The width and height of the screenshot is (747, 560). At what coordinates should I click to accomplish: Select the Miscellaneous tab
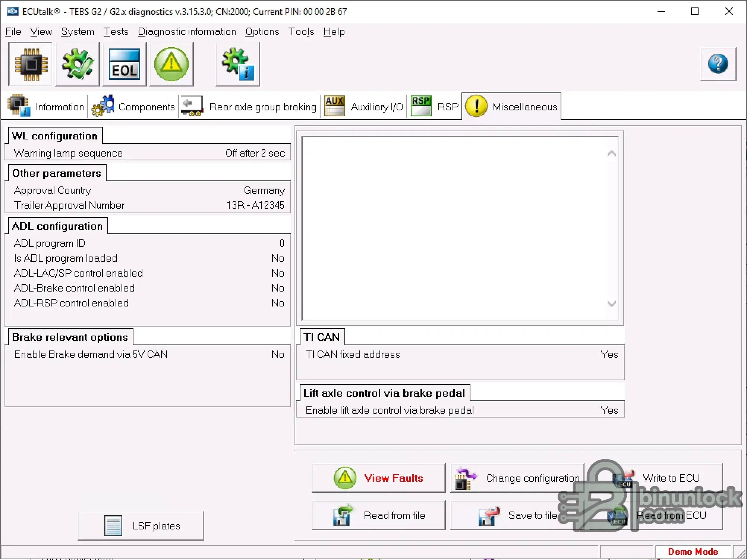click(x=511, y=107)
